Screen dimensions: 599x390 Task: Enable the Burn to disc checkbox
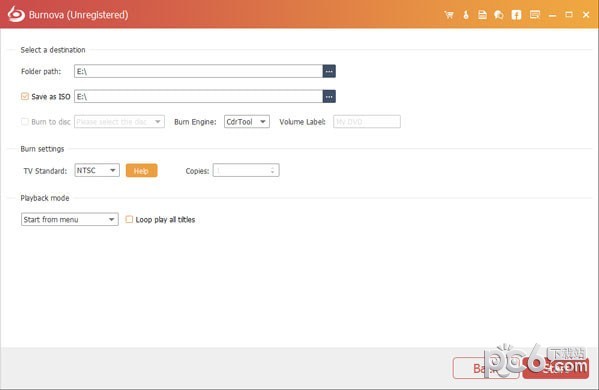(25, 122)
